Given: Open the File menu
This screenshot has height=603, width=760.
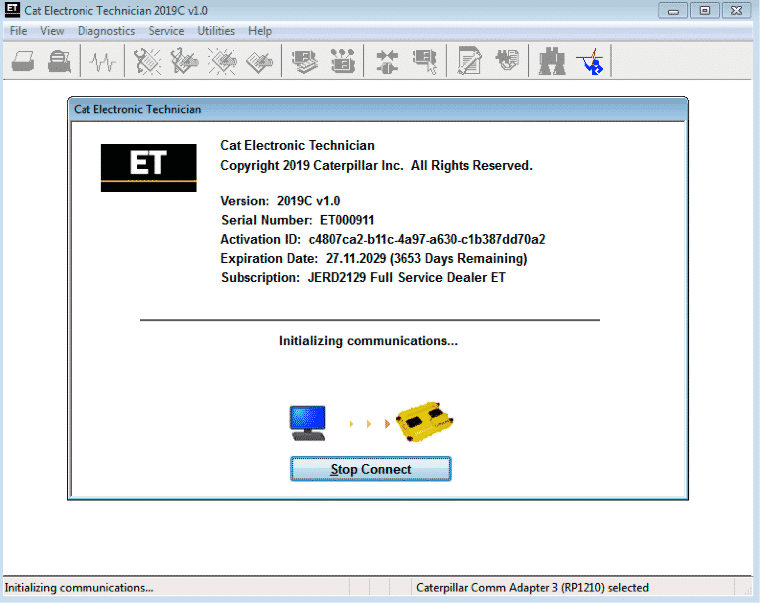Looking at the screenshot, I should [18, 31].
